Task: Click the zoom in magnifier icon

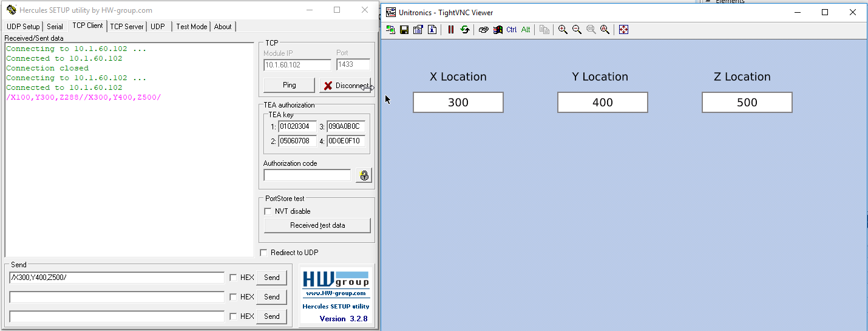Action: click(563, 30)
